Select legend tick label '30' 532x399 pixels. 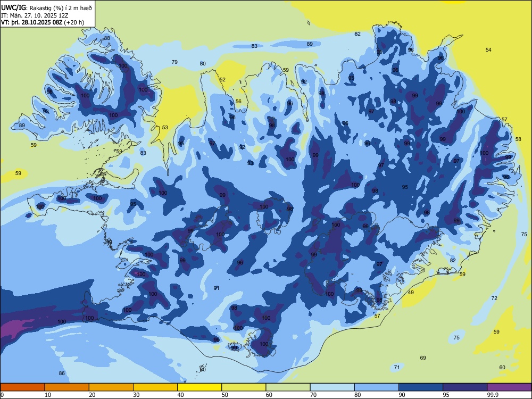(136, 395)
